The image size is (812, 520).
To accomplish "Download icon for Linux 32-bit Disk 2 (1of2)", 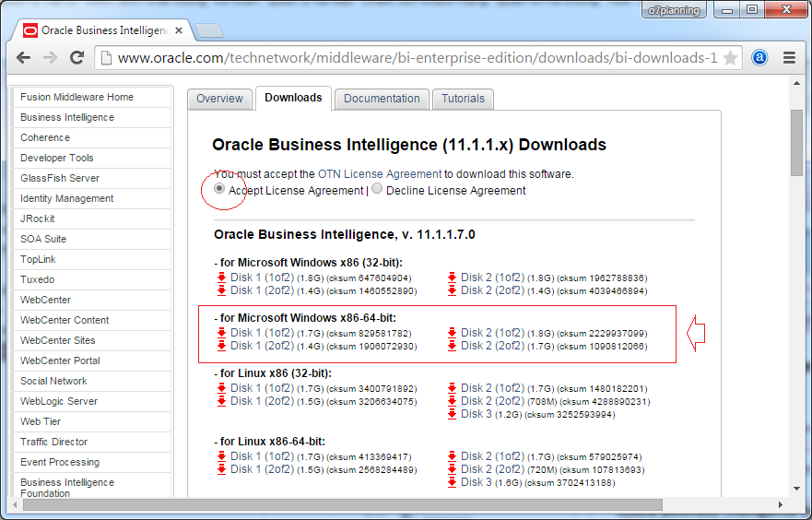I will tap(453, 388).
